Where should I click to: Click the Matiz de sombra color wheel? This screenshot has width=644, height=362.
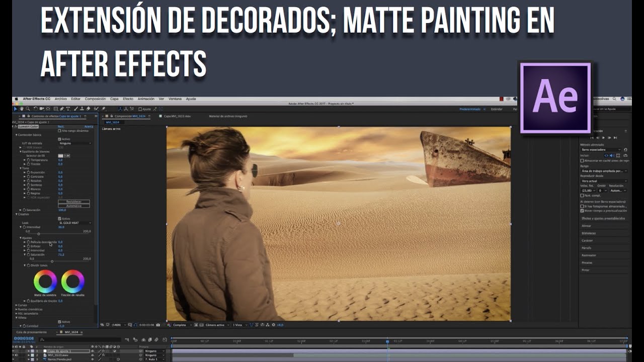[45, 281]
